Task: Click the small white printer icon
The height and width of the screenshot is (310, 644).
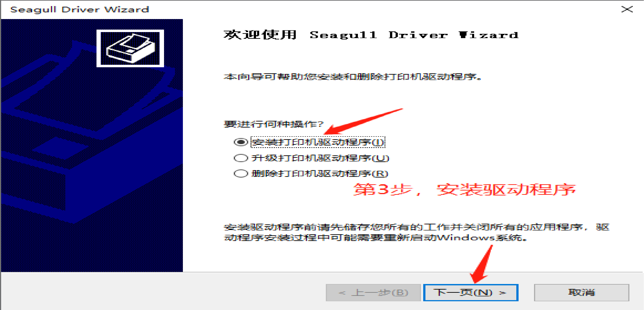Action: 130,48
